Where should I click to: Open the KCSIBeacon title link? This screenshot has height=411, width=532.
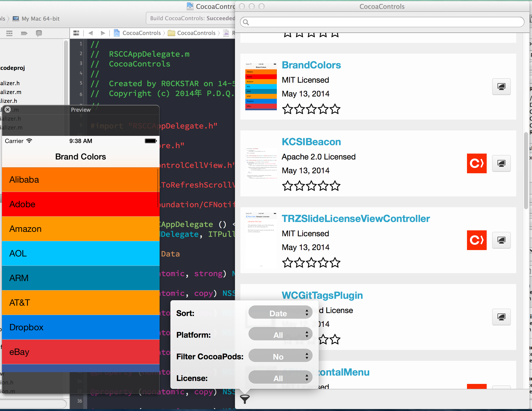(x=311, y=142)
